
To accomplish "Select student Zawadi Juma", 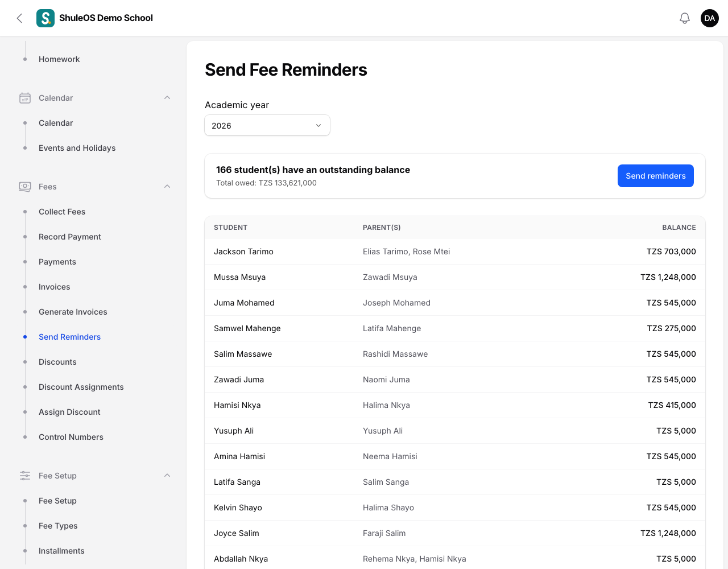I will click(x=239, y=380).
